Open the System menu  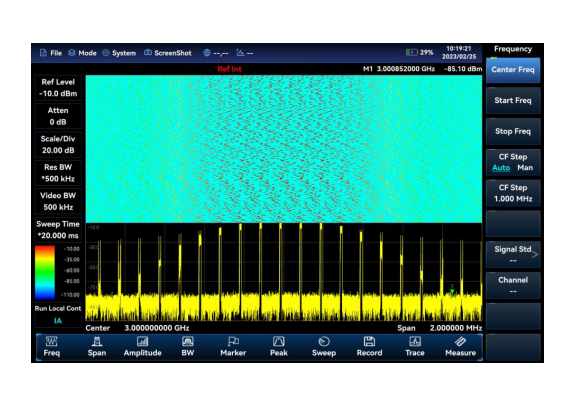119,53
